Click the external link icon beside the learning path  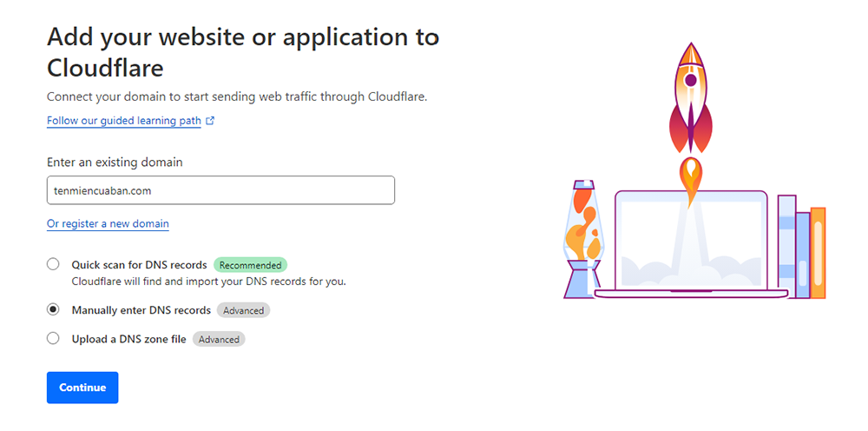[x=210, y=121]
